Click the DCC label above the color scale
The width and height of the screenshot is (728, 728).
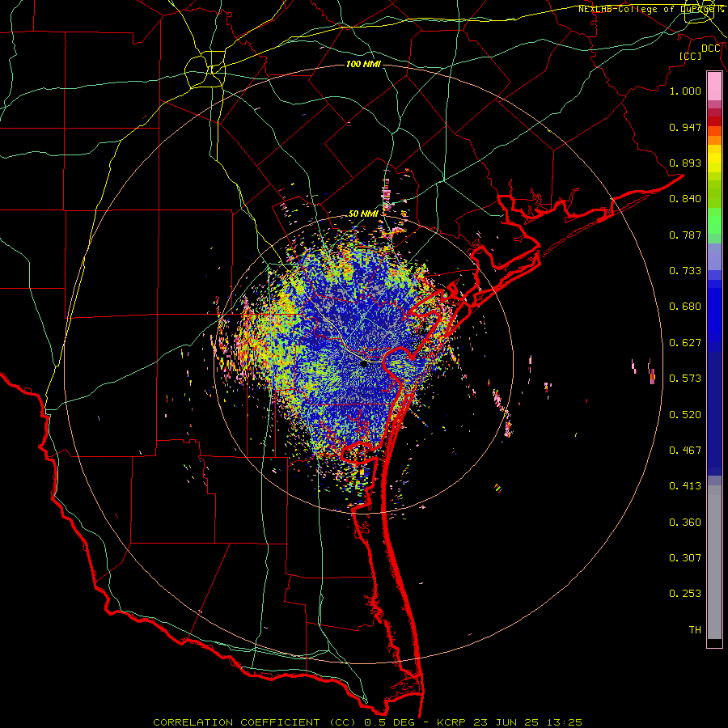coord(711,49)
